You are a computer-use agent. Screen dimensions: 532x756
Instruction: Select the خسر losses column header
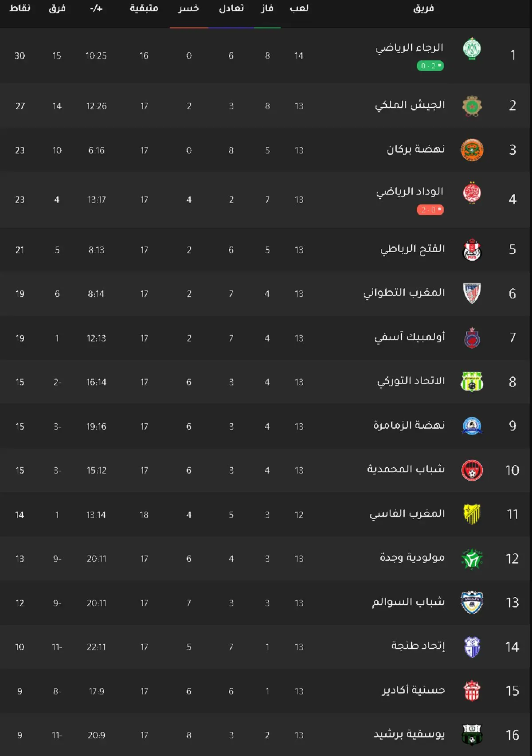188,8
